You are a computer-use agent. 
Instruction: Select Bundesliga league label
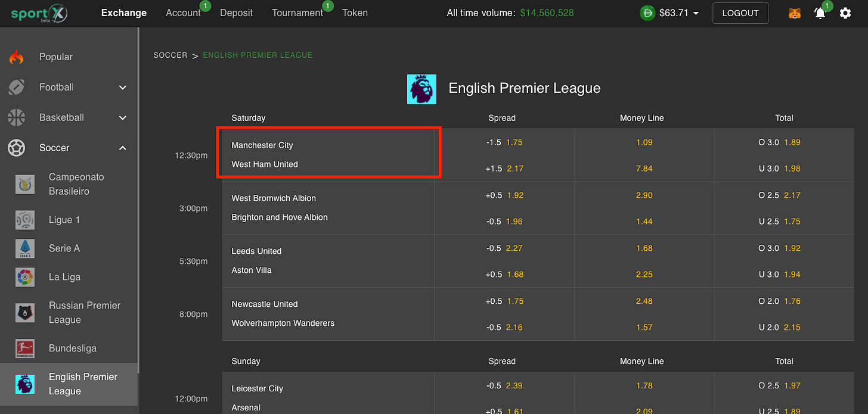(x=73, y=348)
